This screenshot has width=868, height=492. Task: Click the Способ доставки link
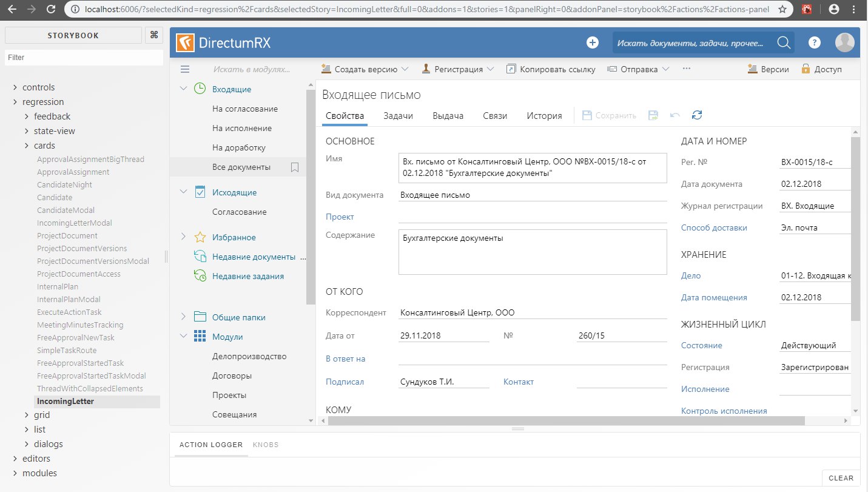pyautogui.click(x=714, y=228)
